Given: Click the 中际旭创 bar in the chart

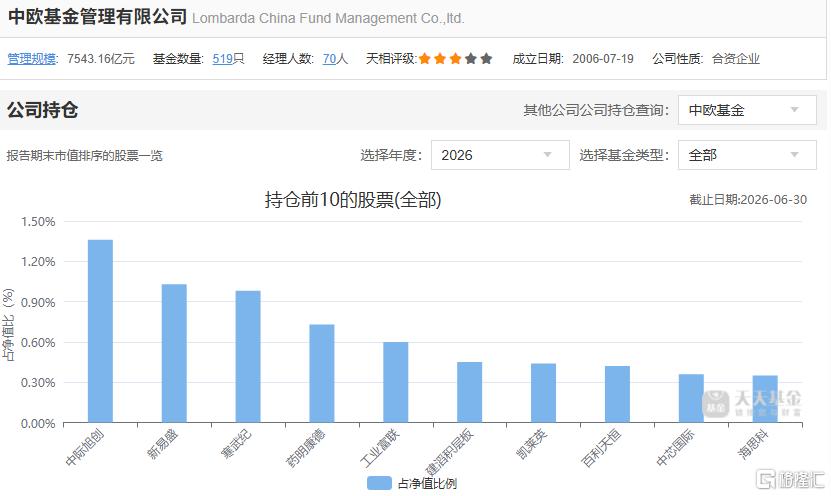Looking at the screenshot, I should click(x=100, y=331).
